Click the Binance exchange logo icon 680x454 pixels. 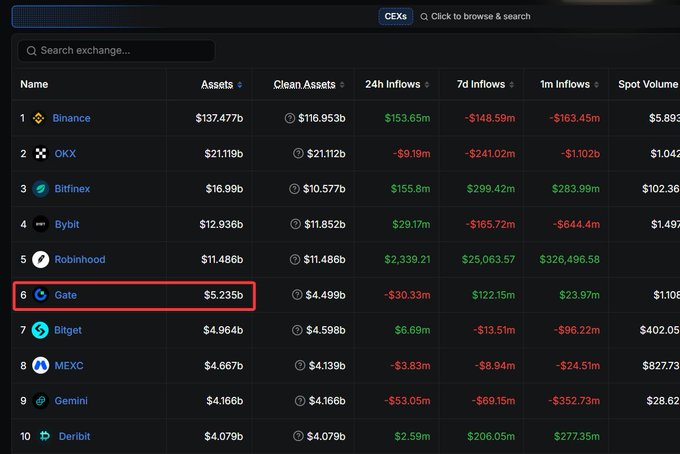[x=39, y=118]
